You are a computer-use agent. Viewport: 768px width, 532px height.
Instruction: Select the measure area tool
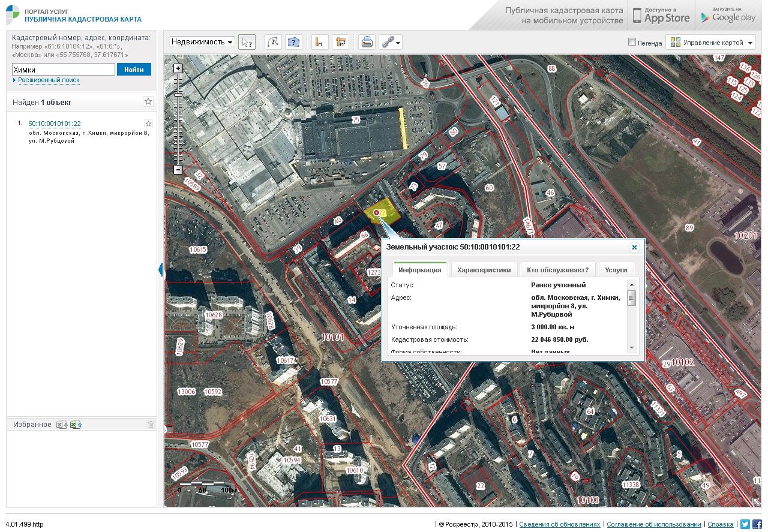[340, 42]
